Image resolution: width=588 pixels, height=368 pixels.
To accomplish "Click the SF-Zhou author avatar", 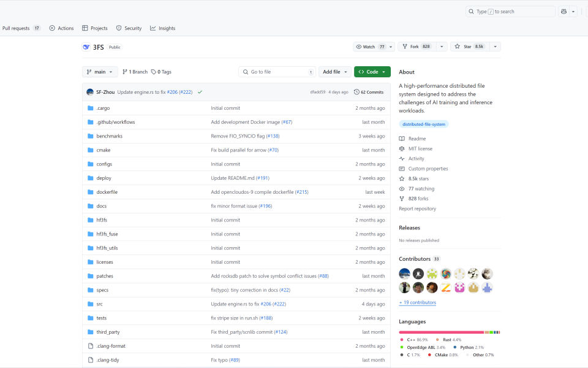I will tap(90, 92).
